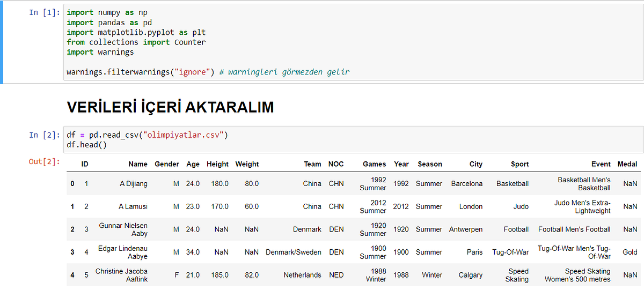Image resolution: width=644 pixels, height=290 pixels.
Task: Click the name cell Christine Jacoba Aaftink
Action: point(122,275)
